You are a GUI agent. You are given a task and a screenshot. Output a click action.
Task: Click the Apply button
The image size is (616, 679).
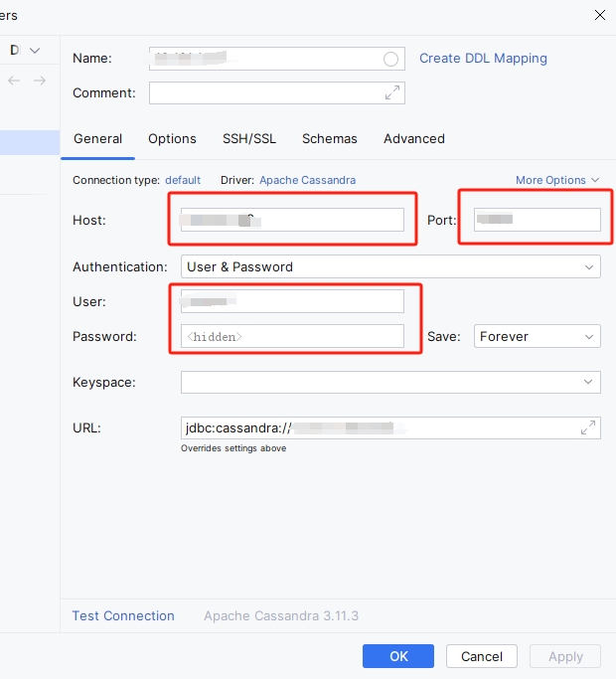click(565, 656)
